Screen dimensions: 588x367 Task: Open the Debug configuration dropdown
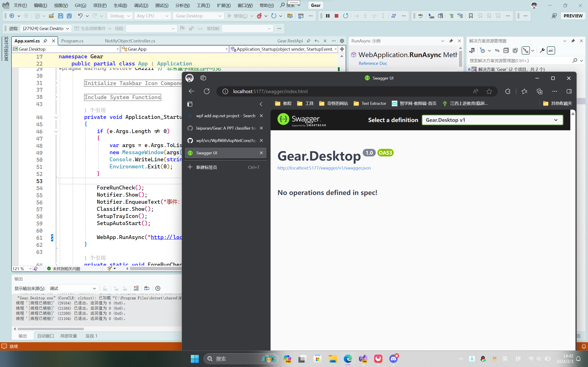(120, 16)
